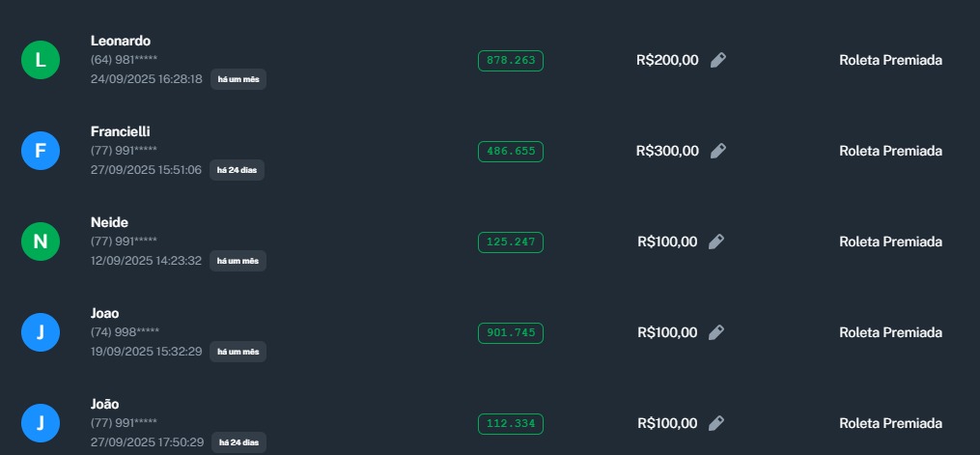Select the code badge 125.247
Image resolution: width=980 pixels, height=455 pixels.
[x=511, y=242]
